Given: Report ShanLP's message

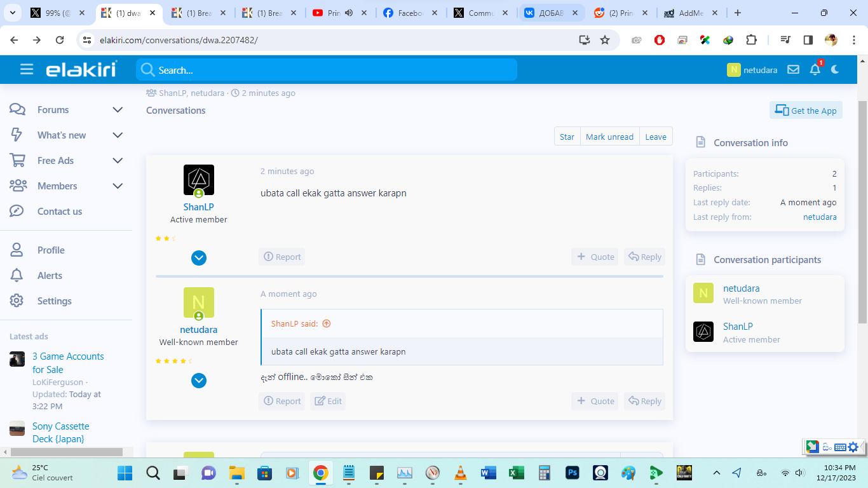Looking at the screenshot, I should 282,257.
